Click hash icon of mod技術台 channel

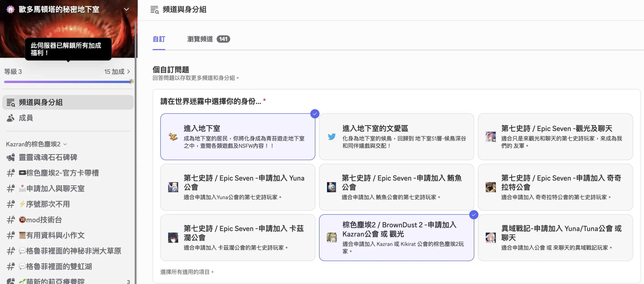pyautogui.click(x=11, y=220)
